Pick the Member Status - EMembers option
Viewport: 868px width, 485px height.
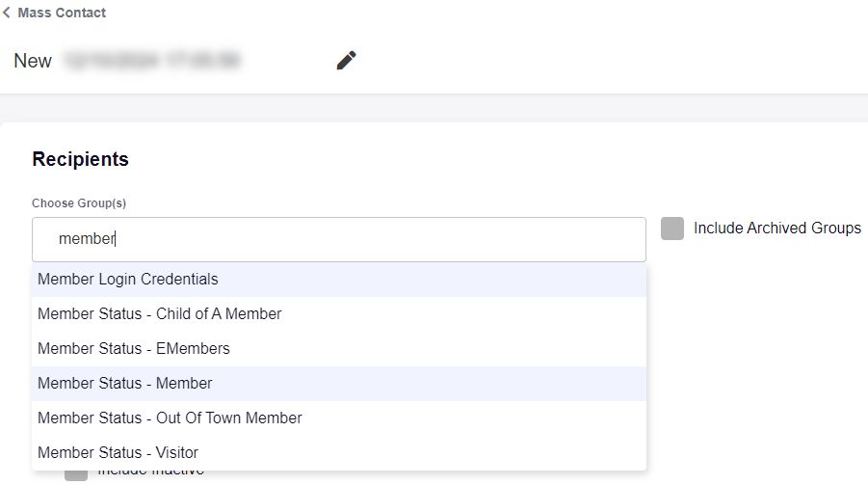click(x=134, y=349)
